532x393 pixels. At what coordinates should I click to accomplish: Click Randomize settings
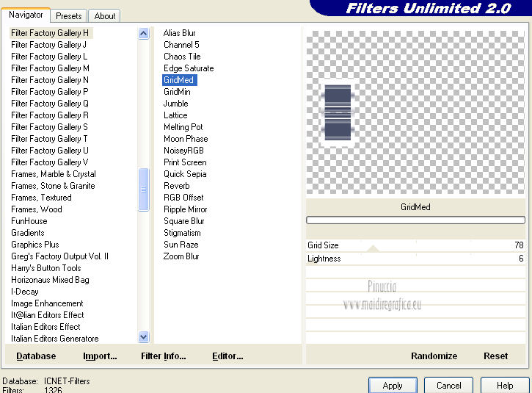[434, 356]
